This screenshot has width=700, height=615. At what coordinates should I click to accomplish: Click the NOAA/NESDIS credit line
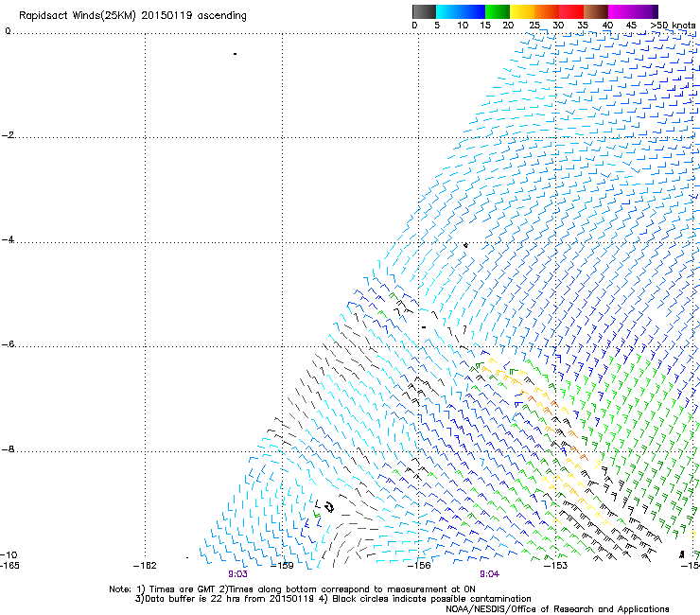(557, 609)
